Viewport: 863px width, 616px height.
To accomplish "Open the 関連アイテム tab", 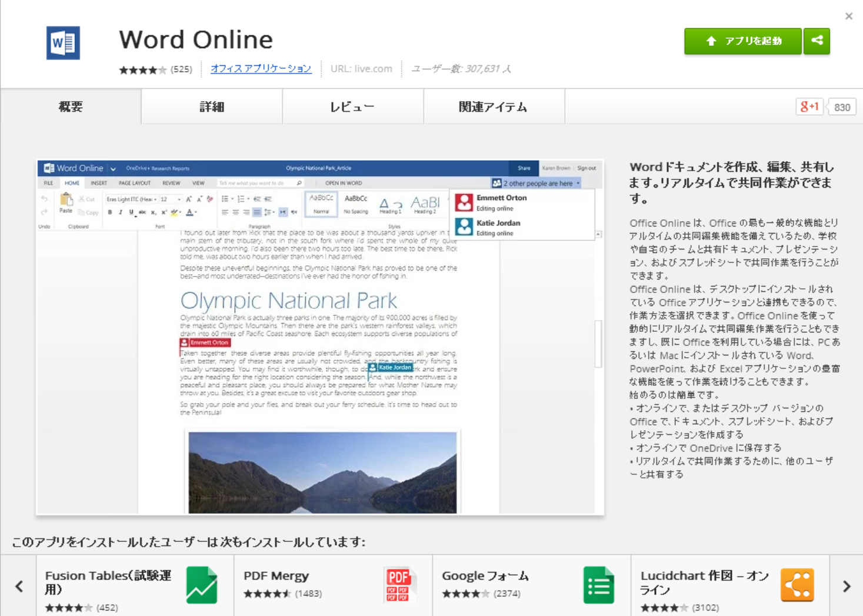I will point(494,106).
